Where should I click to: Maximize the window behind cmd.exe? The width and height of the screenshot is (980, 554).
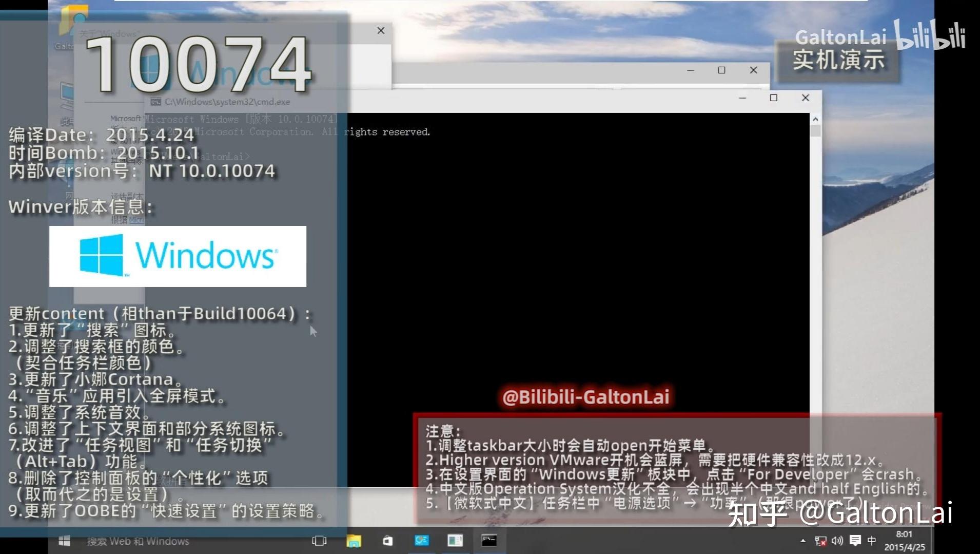point(721,70)
